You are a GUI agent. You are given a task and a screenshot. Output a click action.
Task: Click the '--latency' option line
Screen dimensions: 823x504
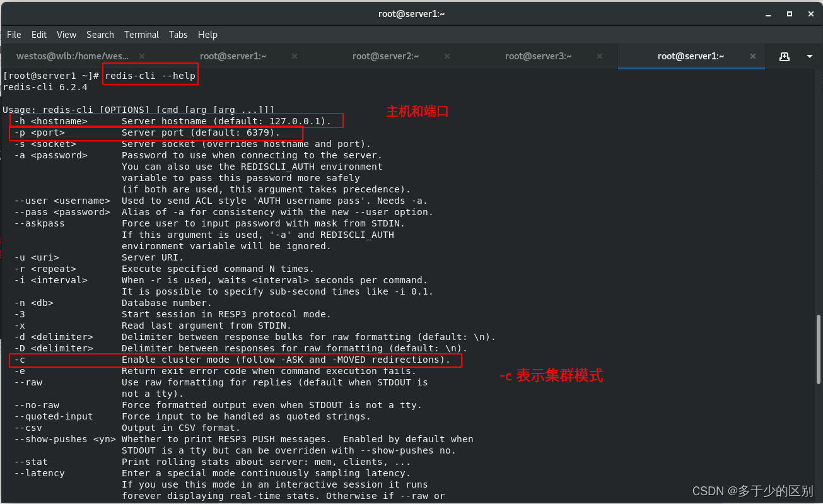point(213,473)
